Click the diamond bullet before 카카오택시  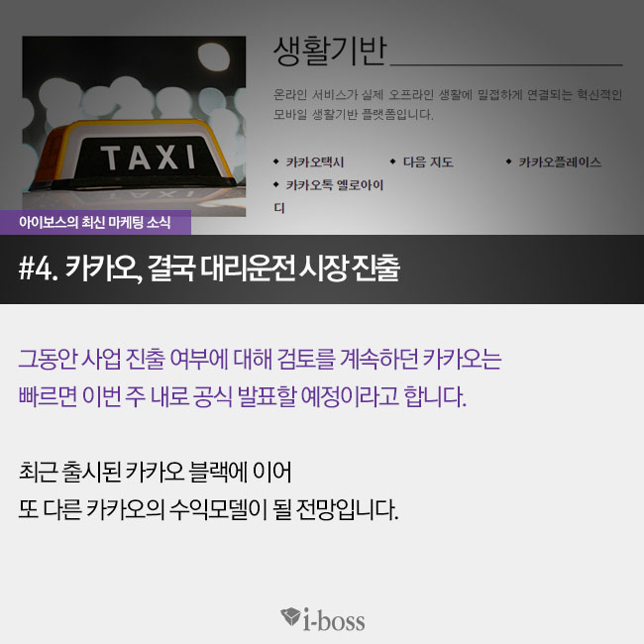276,161
